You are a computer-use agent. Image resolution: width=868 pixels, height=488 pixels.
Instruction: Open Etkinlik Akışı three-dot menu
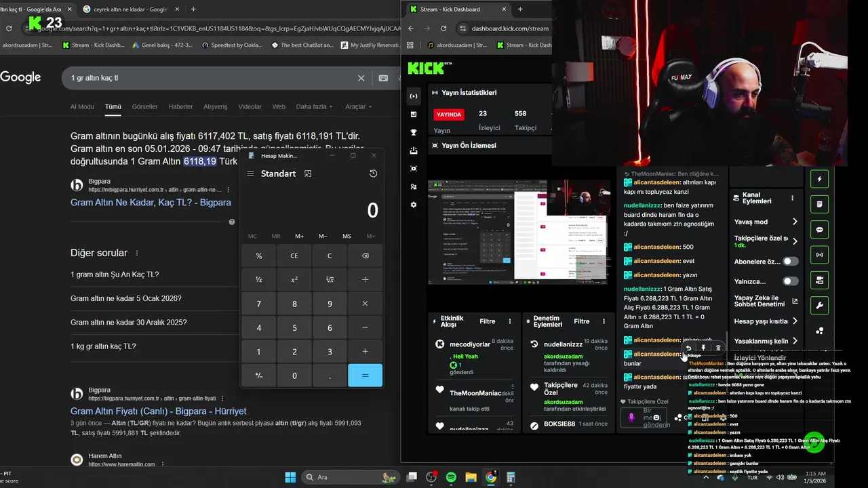(x=510, y=321)
